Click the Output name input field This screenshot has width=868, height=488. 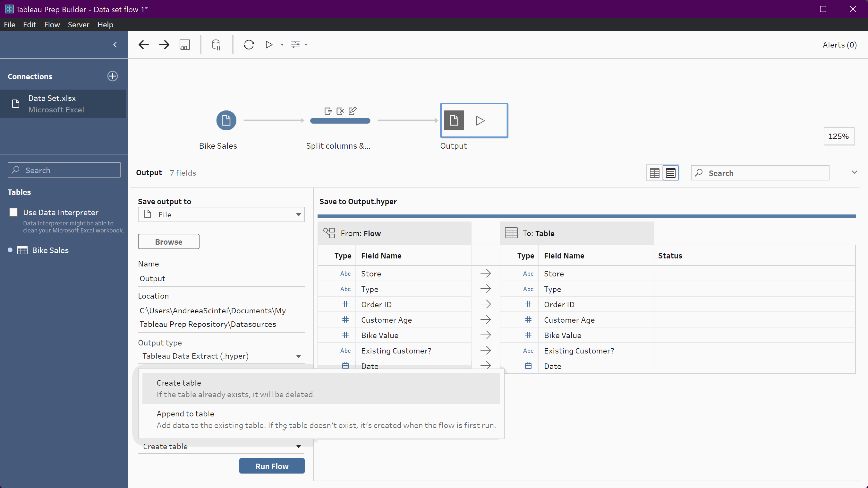[221, 279]
